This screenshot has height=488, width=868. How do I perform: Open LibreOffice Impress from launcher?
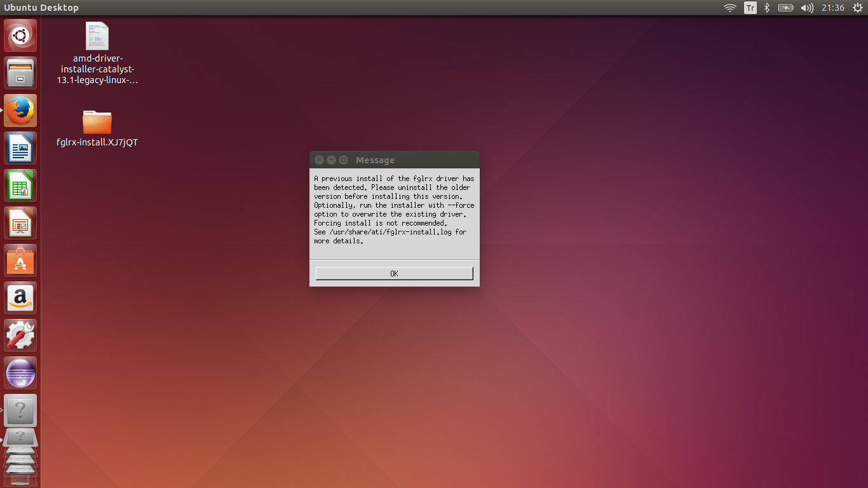click(x=20, y=223)
